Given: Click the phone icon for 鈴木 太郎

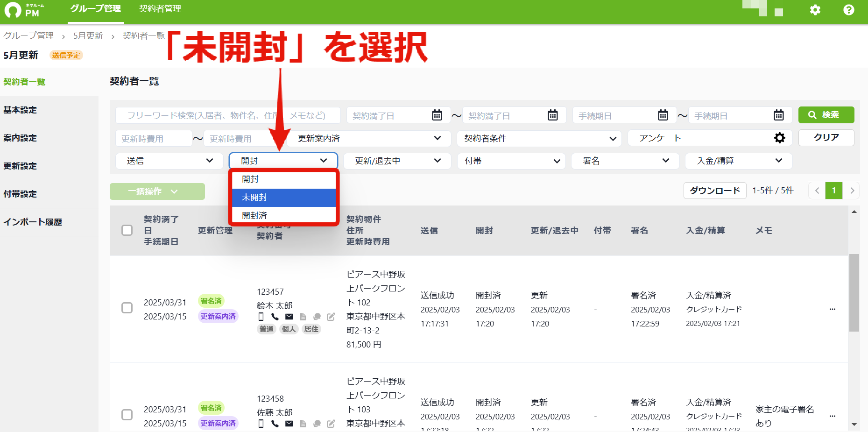Looking at the screenshot, I should click(x=275, y=317).
